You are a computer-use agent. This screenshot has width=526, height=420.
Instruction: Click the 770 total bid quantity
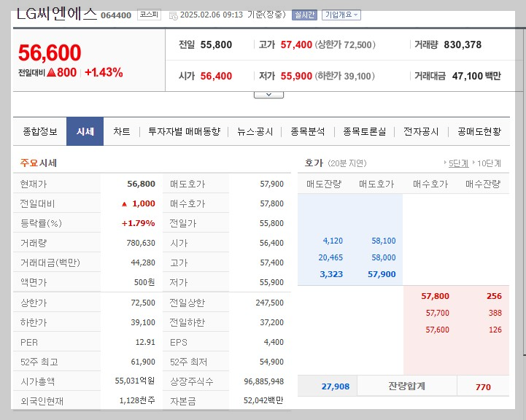click(483, 387)
